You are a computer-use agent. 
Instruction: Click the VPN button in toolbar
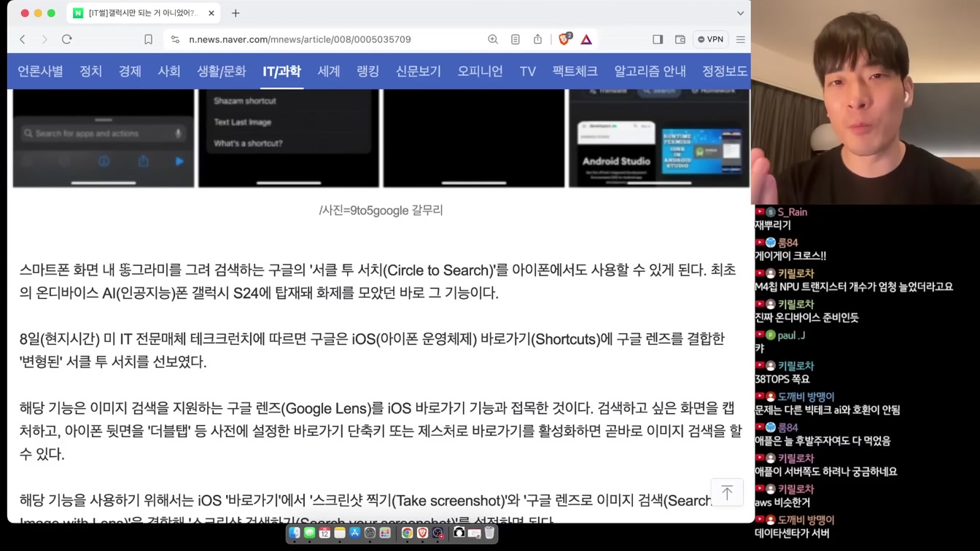(710, 39)
